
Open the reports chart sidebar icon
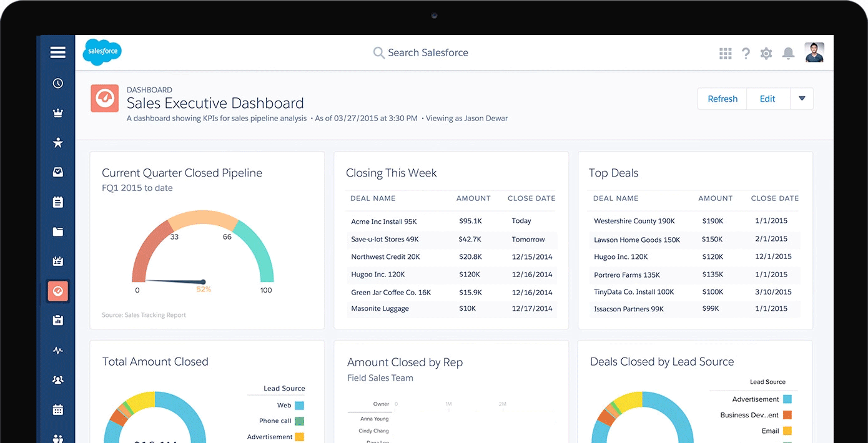click(x=58, y=321)
